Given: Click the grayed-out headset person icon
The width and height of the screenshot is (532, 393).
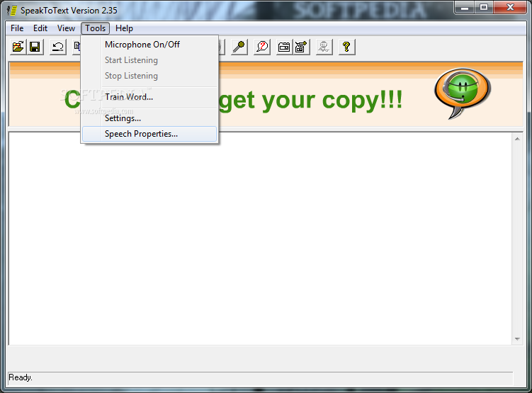Looking at the screenshot, I should pos(324,47).
